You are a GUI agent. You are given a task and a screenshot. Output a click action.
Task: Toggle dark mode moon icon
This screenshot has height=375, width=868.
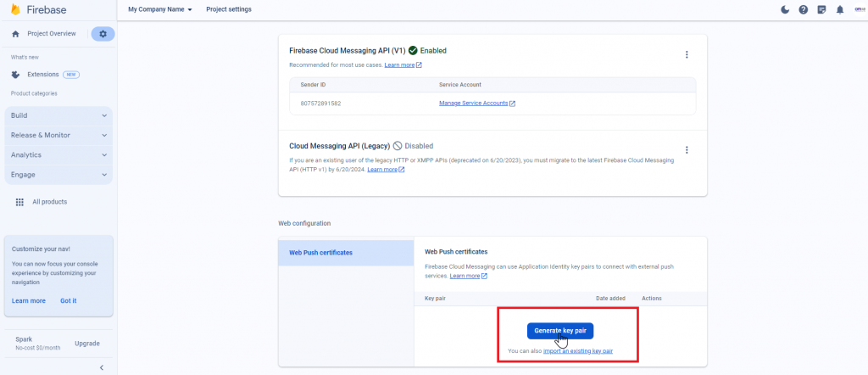click(785, 9)
